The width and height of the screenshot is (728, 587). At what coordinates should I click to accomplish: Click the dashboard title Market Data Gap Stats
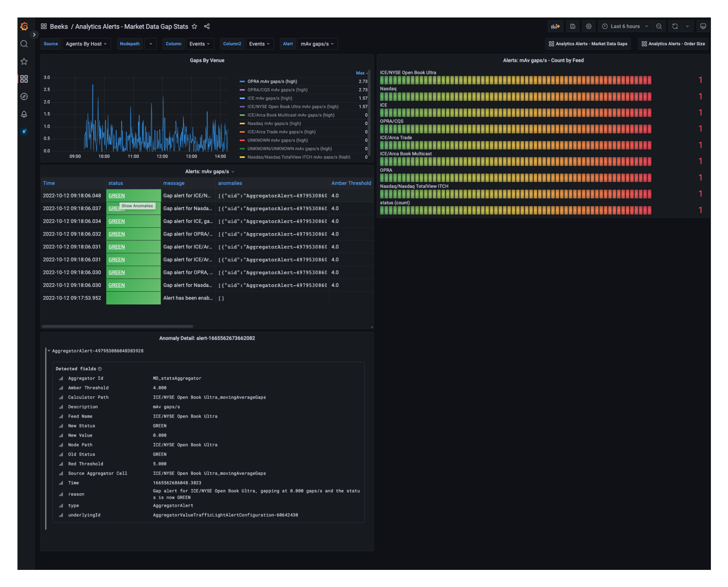coord(131,27)
